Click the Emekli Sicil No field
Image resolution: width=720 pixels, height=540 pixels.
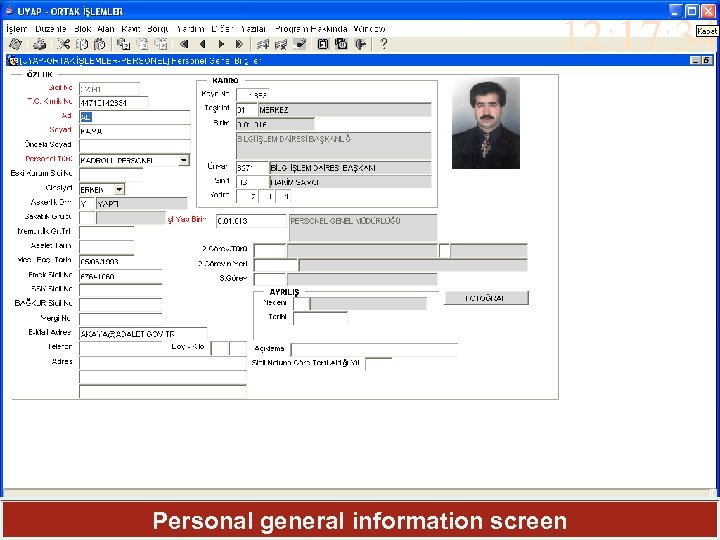point(120,276)
